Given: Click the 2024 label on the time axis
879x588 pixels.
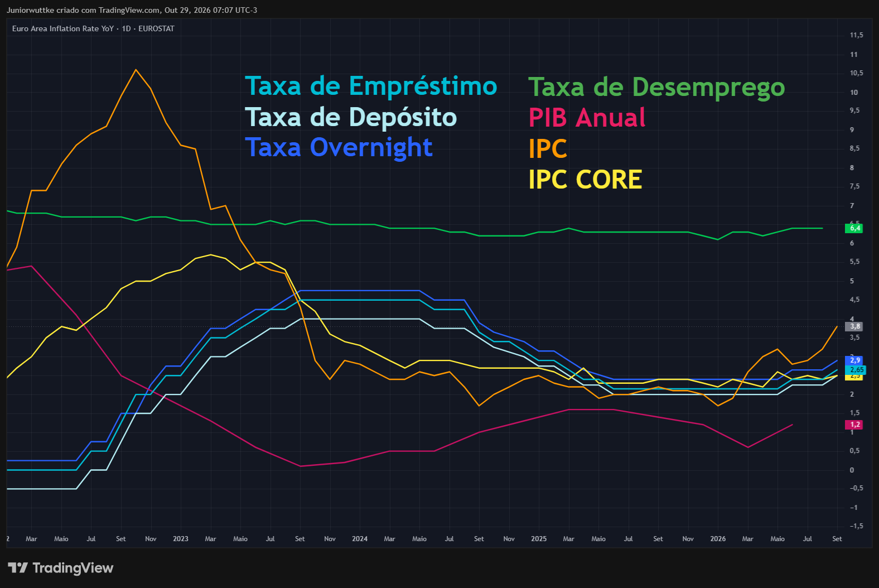Looking at the screenshot, I should (x=360, y=539).
